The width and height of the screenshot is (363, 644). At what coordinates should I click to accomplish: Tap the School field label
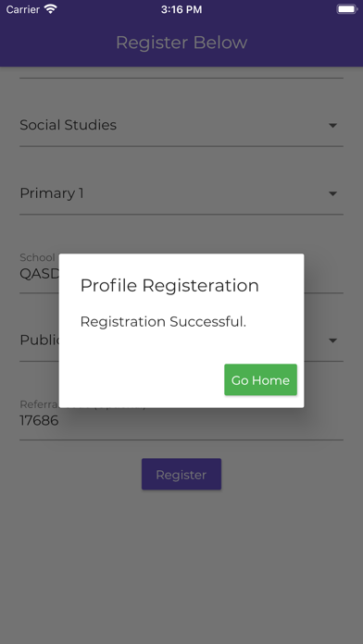pyautogui.click(x=37, y=257)
